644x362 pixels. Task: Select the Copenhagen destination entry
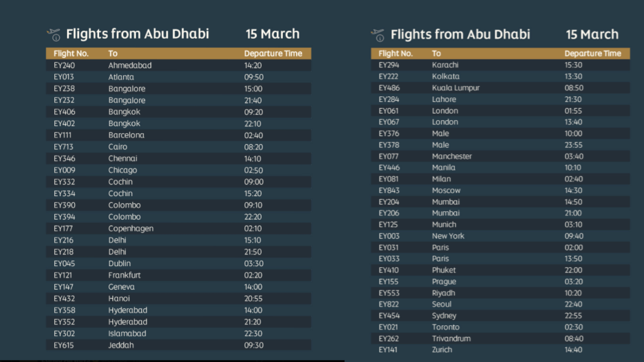coord(131,228)
